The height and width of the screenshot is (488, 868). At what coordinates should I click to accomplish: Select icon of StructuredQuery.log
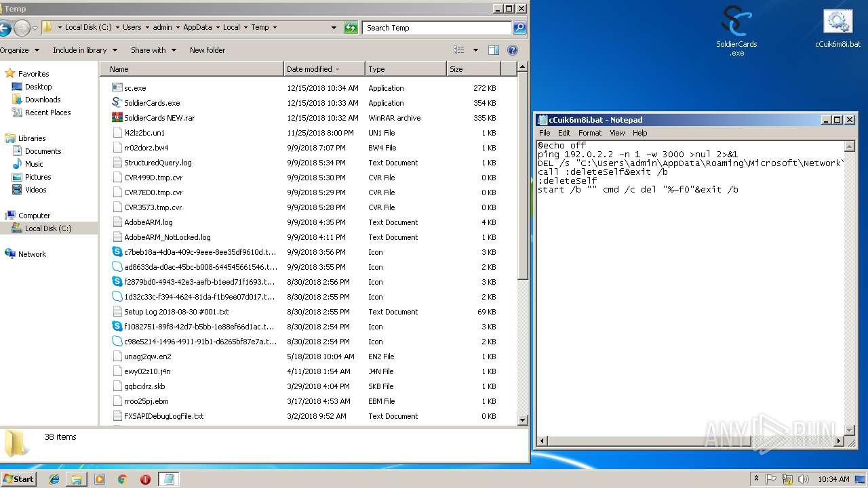117,163
